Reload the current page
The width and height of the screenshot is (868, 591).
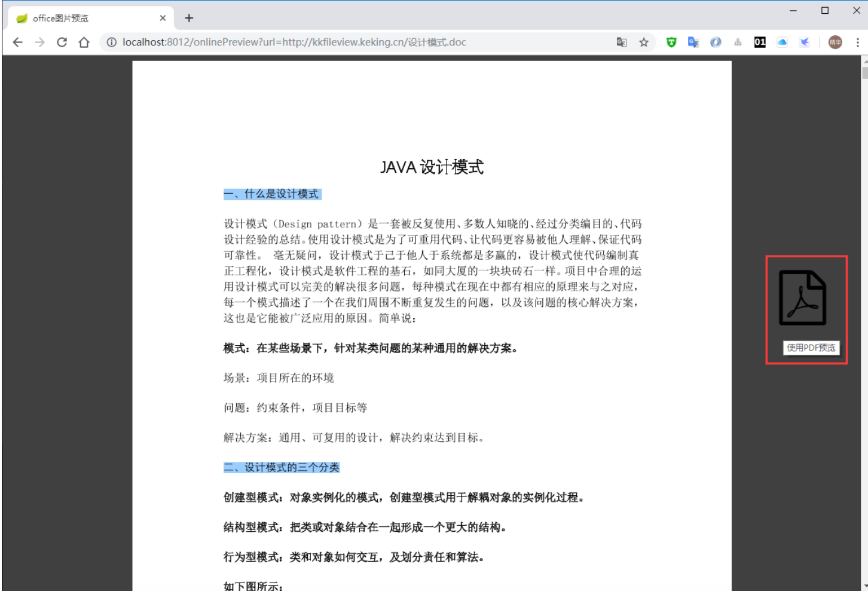(62, 42)
